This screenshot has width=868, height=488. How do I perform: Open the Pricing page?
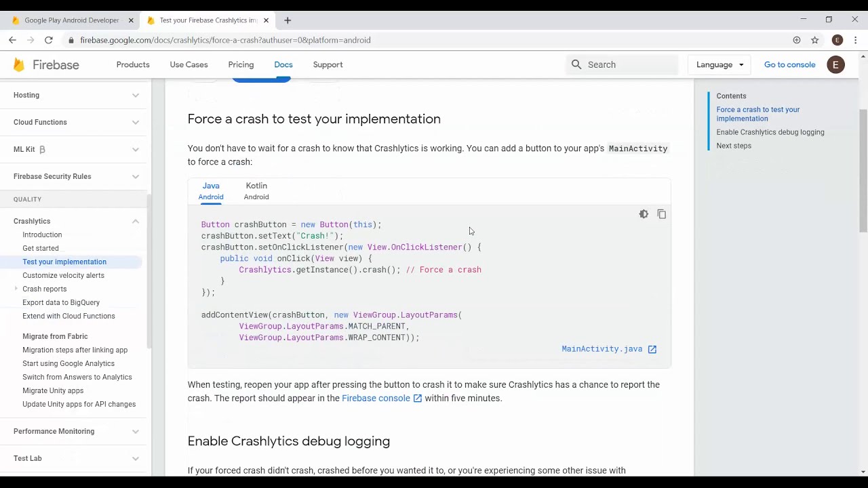point(241,64)
